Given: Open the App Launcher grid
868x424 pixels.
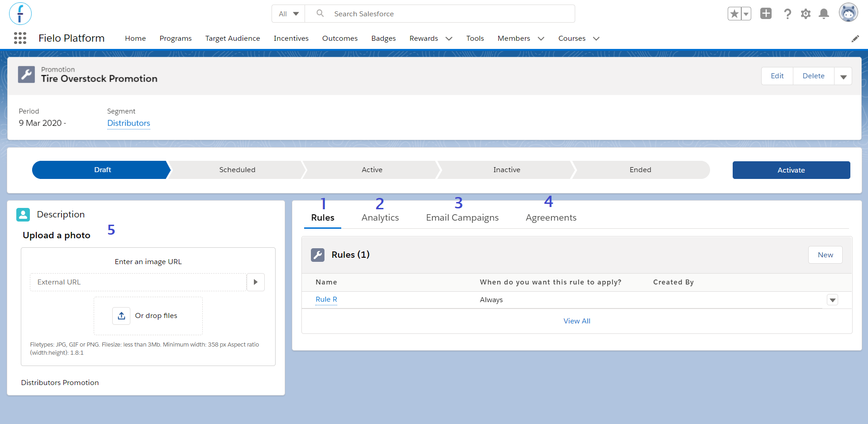Looking at the screenshot, I should click(20, 38).
